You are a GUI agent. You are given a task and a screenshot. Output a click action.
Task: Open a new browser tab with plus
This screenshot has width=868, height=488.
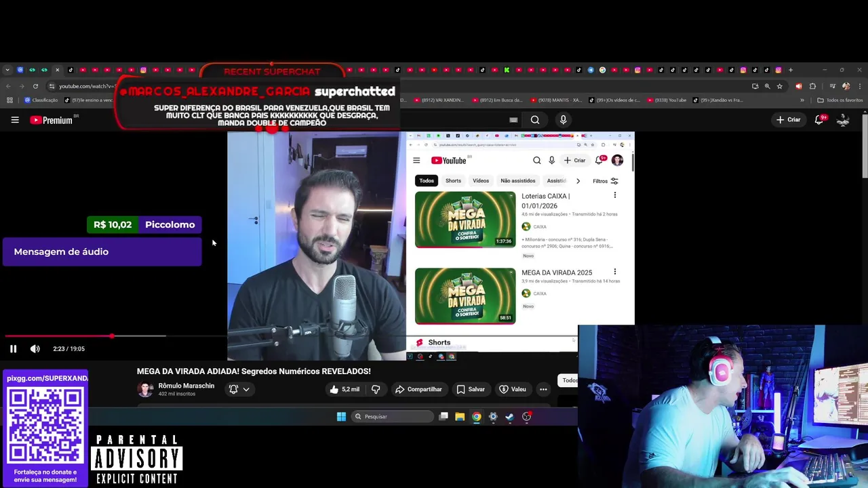(790, 70)
